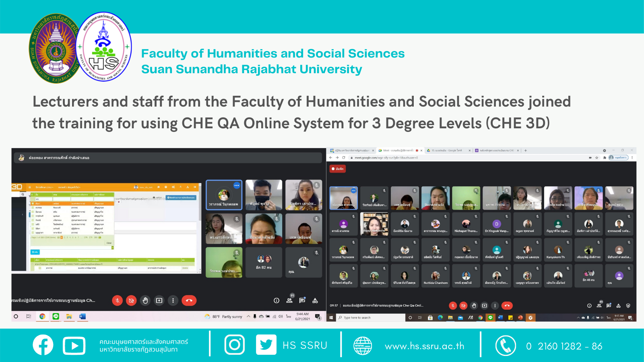
Task: Open the host controls shield icon
Action: pyautogui.click(x=627, y=306)
